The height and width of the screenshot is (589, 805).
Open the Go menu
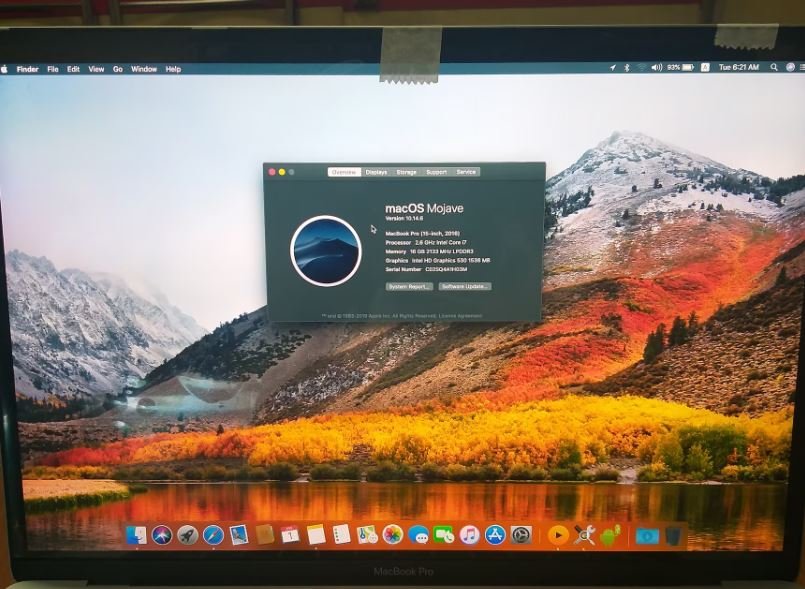[118, 69]
